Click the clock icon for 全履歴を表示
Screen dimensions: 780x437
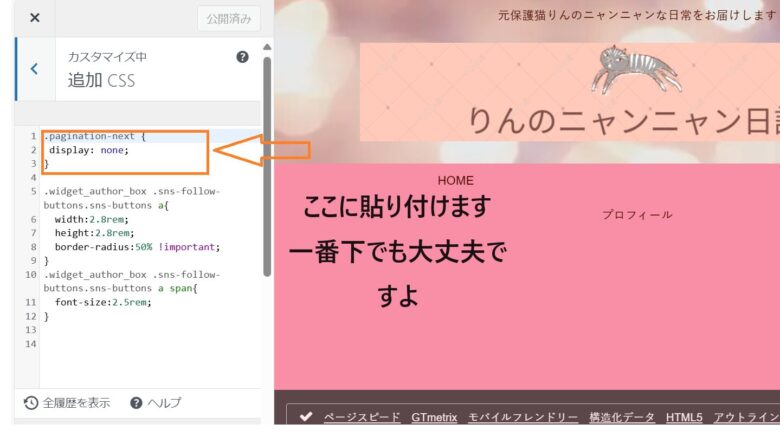tap(31, 402)
